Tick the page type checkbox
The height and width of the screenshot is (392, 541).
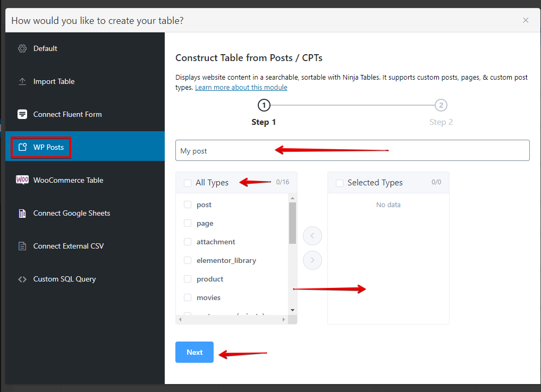click(188, 223)
